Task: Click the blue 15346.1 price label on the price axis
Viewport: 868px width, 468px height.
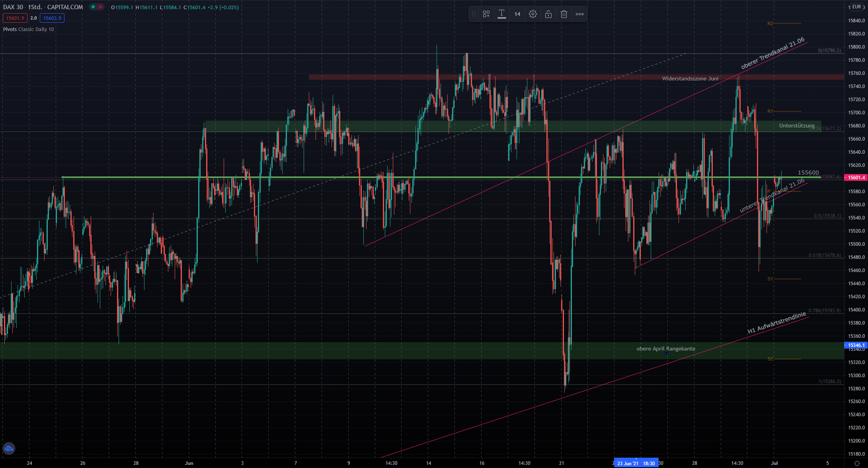Action: [856, 345]
